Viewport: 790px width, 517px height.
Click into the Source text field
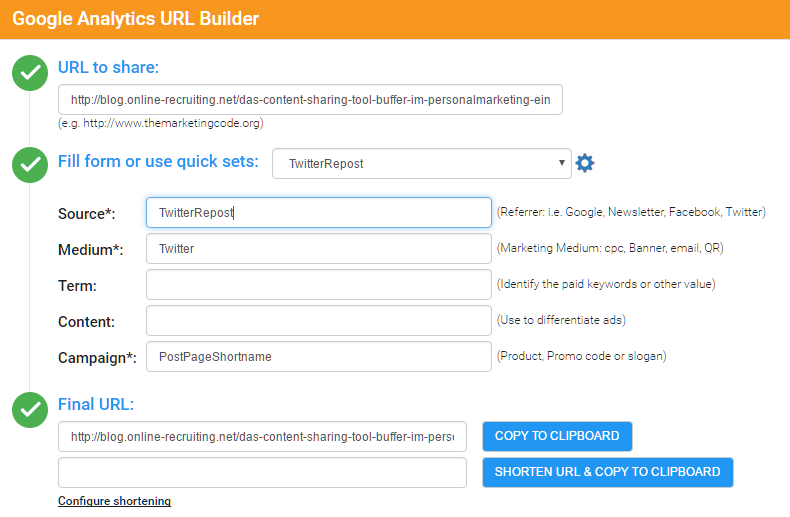tap(318, 213)
